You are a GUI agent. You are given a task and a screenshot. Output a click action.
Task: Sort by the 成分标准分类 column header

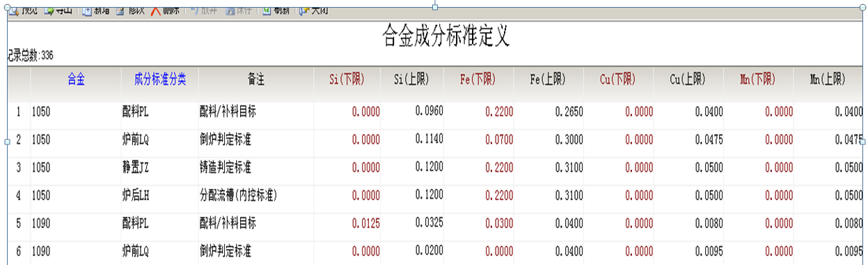pyautogui.click(x=160, y=79)
